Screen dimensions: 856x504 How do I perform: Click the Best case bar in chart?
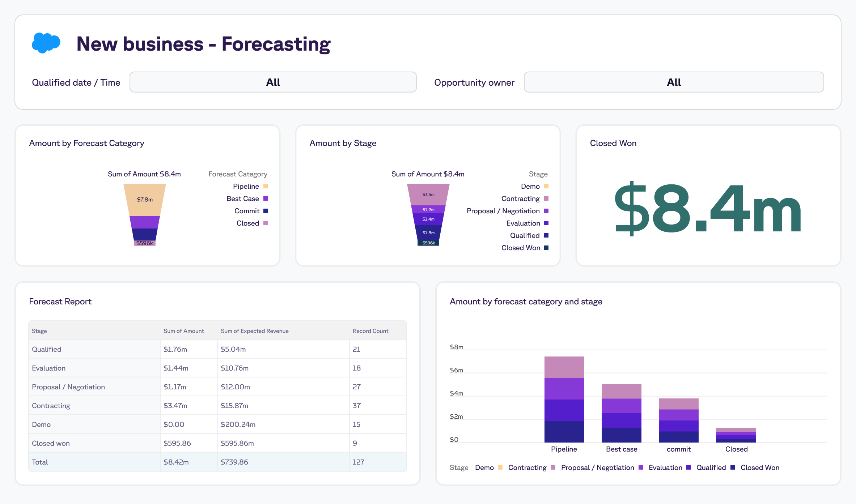[621, 413]
